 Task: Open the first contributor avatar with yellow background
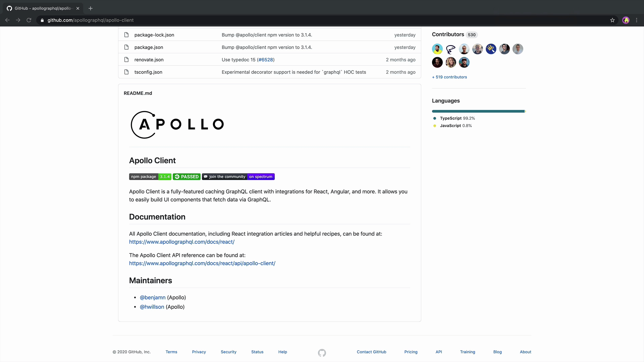(x=437, y=49)
